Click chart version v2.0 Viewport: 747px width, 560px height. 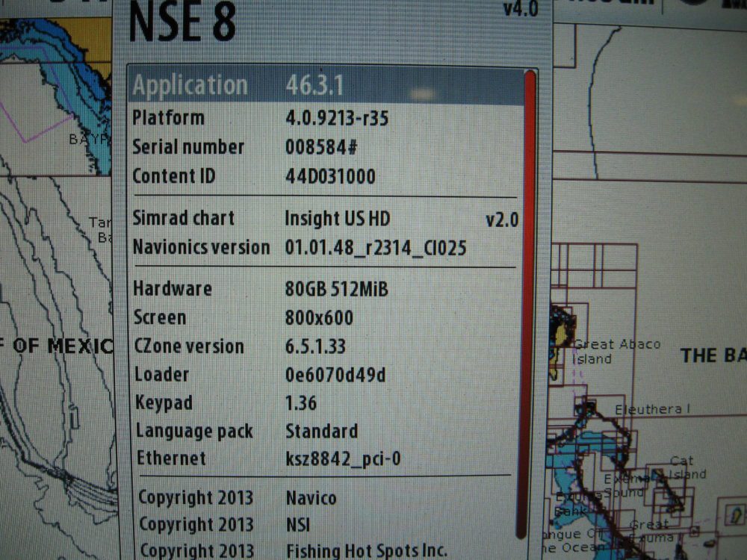pos(502,220)
